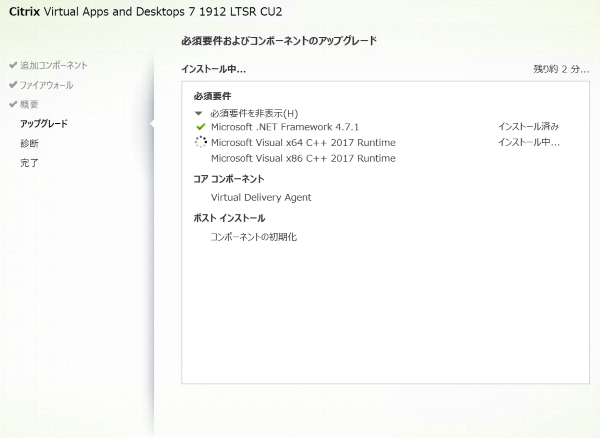Click the 必須要件およびコンポーネントのアップグレード page title
The image size is (600, 438).
pyautogui.click(x=279, y=41)
